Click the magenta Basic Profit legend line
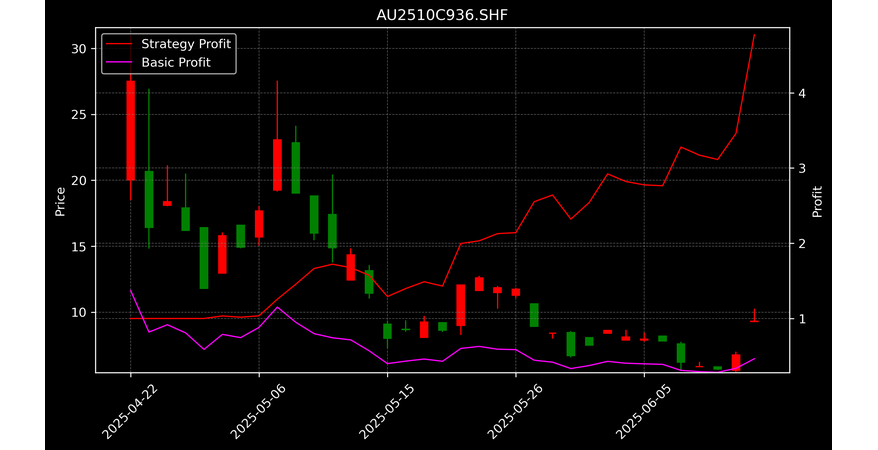The image size is (878, 450). point(119,62)
